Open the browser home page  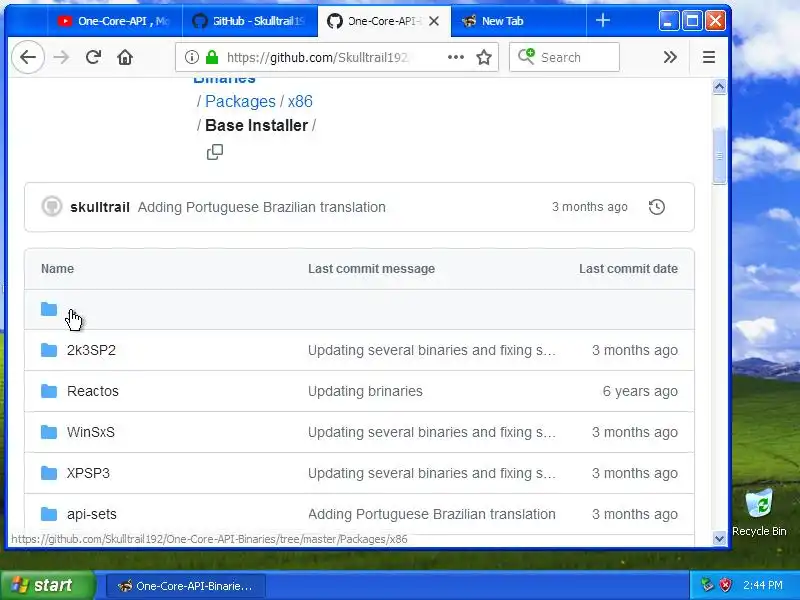pos(125,57)
